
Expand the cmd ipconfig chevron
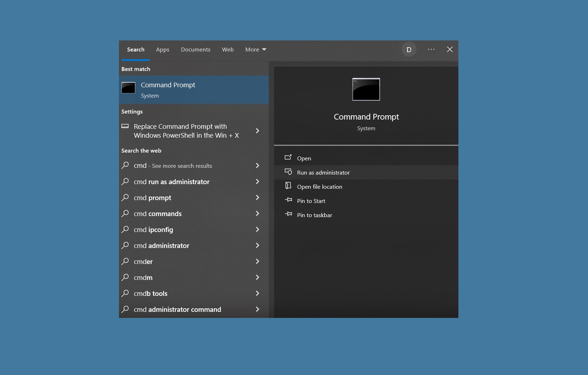tap(257, 229)
